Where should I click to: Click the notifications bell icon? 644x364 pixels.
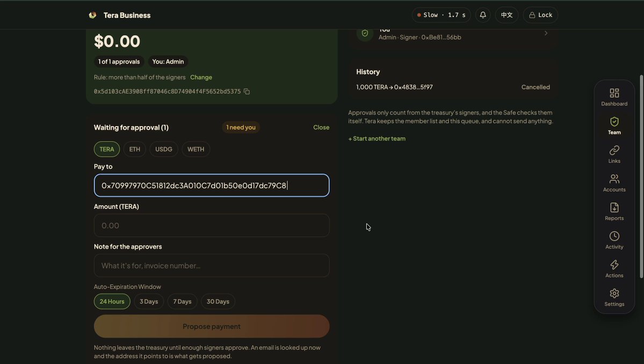[482, 15]
